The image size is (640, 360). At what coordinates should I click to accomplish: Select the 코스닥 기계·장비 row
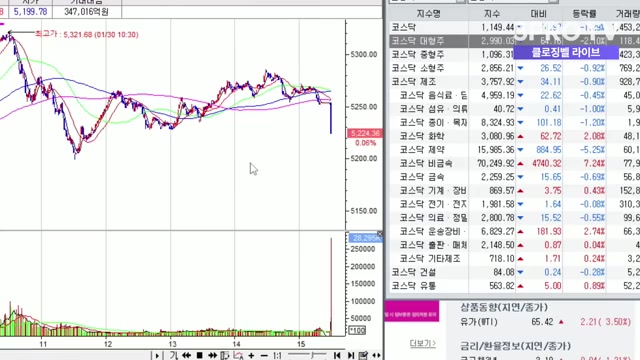pos(514,191)
